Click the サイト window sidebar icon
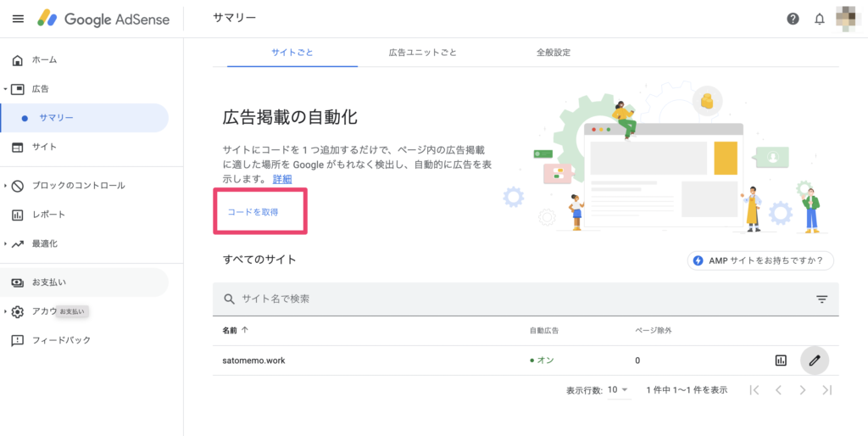 (x=18, y=148)
